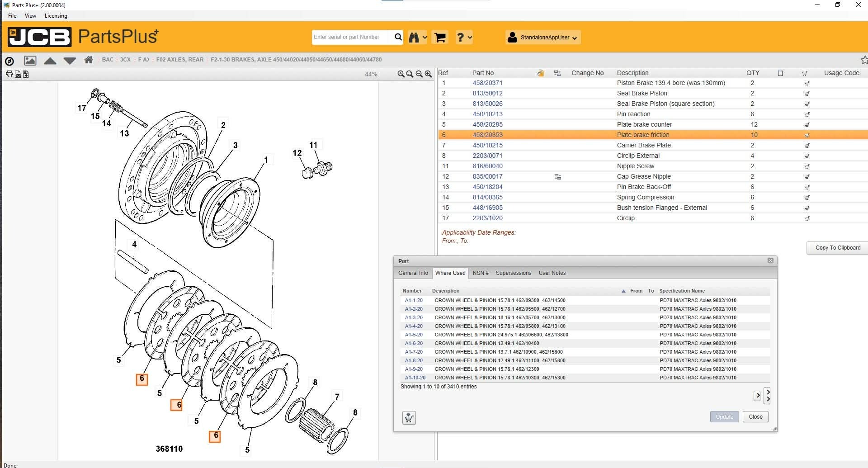The width and height of the screenshot is (868, 468).
Task: Click the BAC breadcrumb link
Action: tap(108, 60)
